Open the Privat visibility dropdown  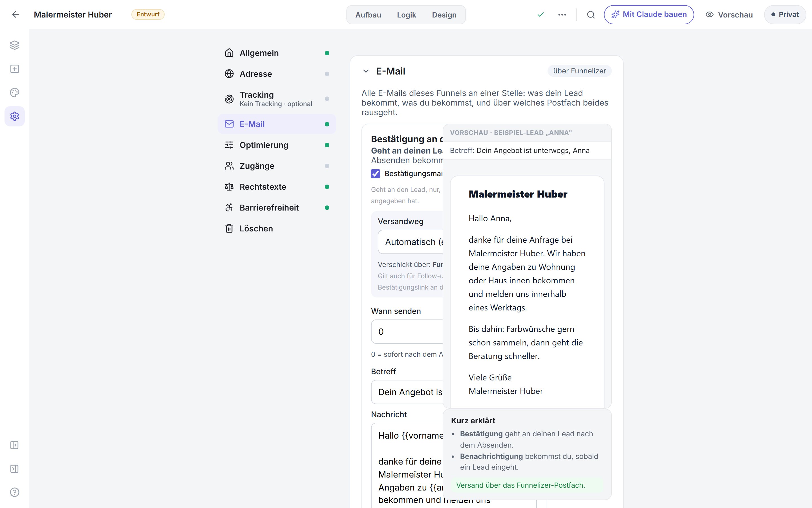pyautogui.click(x=785, y=14)
